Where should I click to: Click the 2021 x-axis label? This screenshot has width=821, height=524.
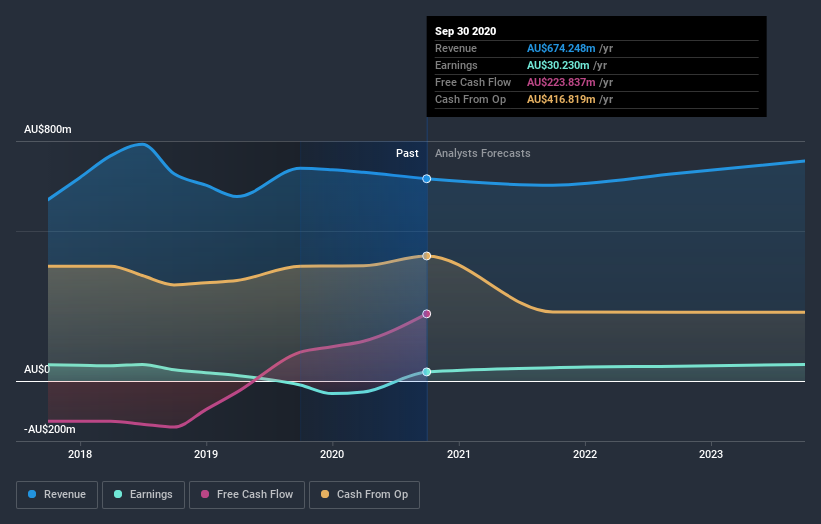(x=459, y=454)
